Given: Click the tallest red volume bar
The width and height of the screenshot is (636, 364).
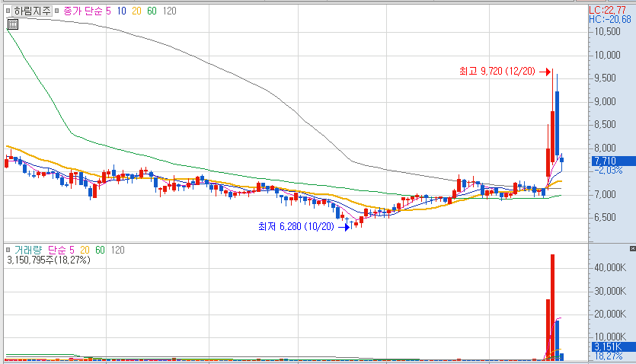Looking at the screenshot, I should tap(552, 307).
